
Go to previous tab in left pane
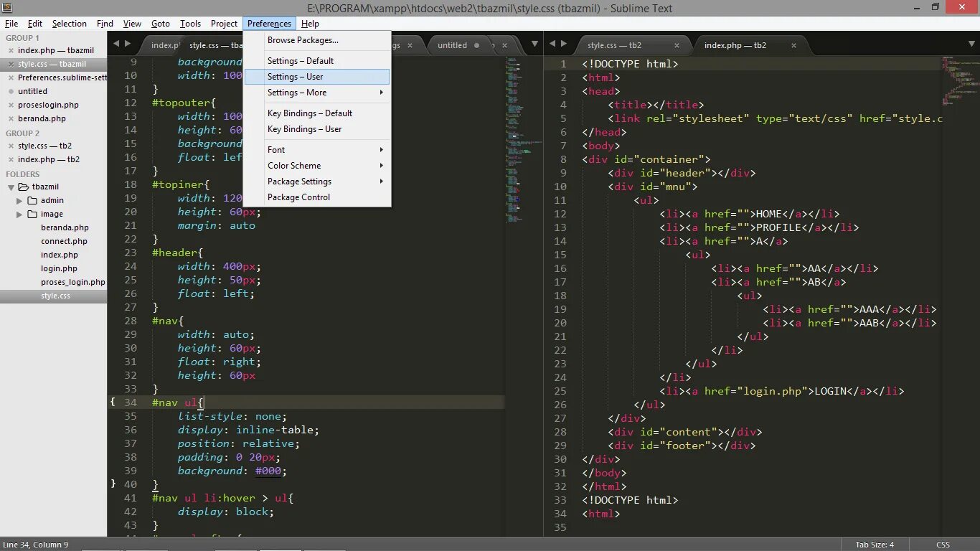(116, 44)
